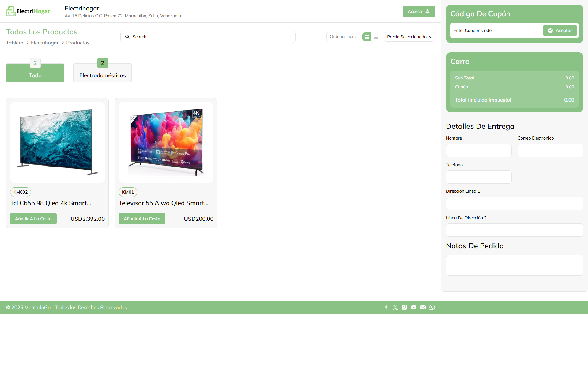Open Televisor 55 Aiwa Qled product title
Viewport: 588px width, 368px height.
[164, 203]
